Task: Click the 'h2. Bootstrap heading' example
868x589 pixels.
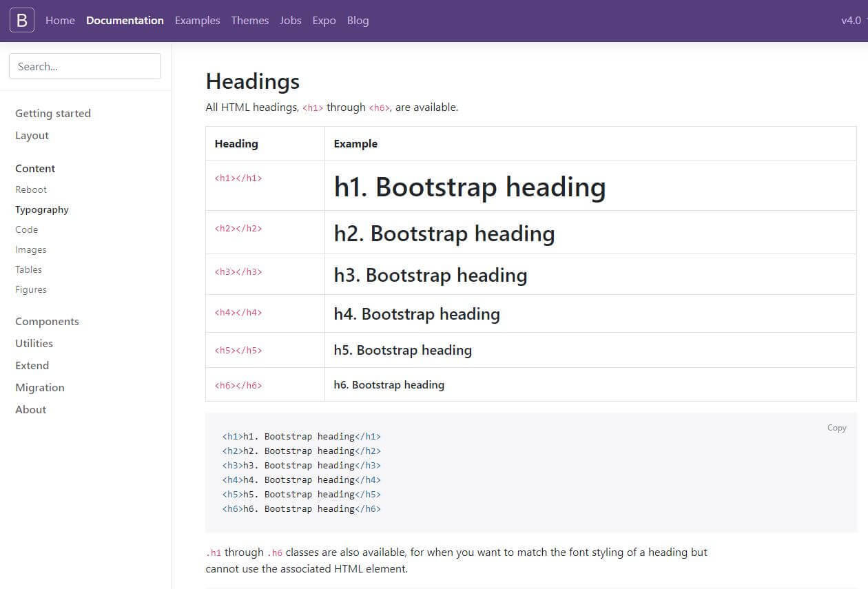Action: click(x=444, y=234)
